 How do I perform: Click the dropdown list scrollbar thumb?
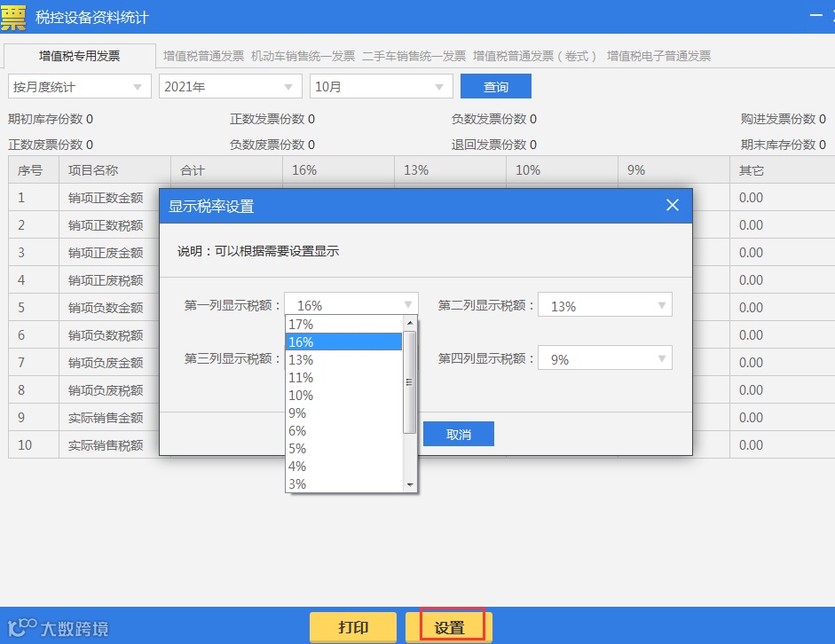(409, 382)
